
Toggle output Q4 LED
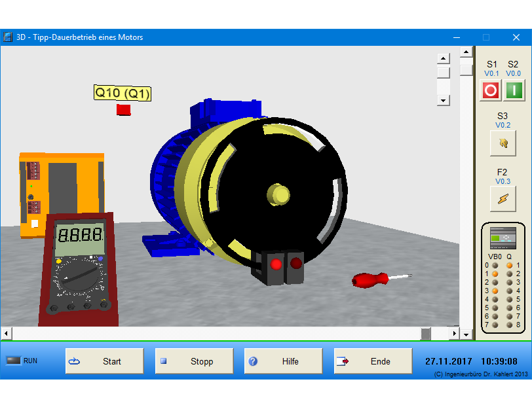(509, 291)
